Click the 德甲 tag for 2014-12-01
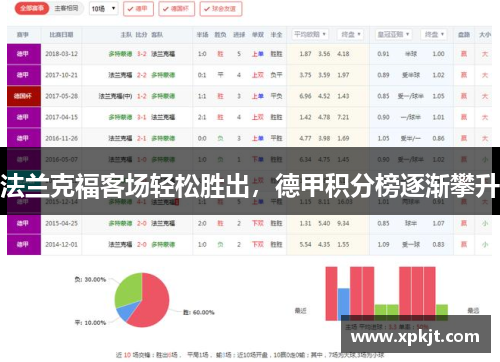Image resolution: width=500 pixels, height=362 pixels. pyautogui.click(x=24, y=245)
